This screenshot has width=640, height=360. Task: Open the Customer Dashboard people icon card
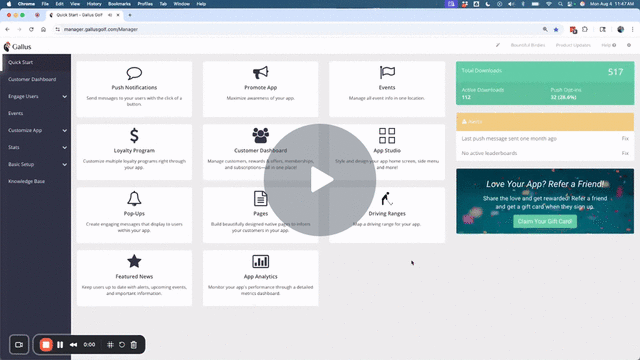coord(260,135)
